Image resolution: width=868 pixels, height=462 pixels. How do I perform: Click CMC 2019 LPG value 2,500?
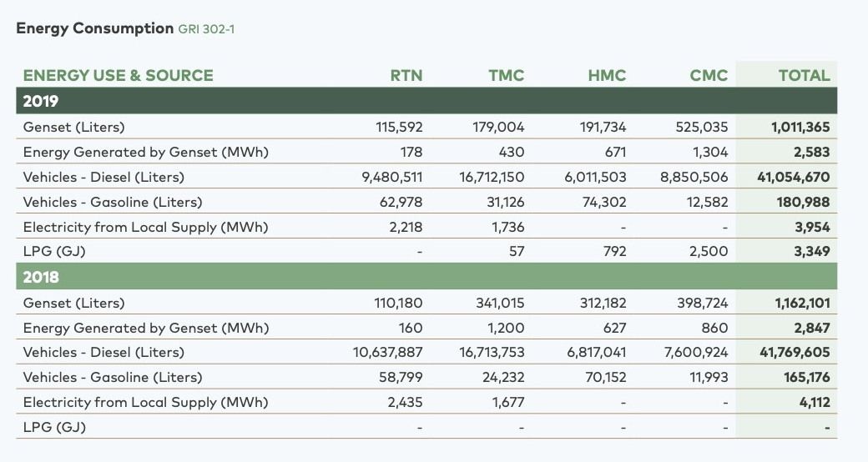coord(709,252)
